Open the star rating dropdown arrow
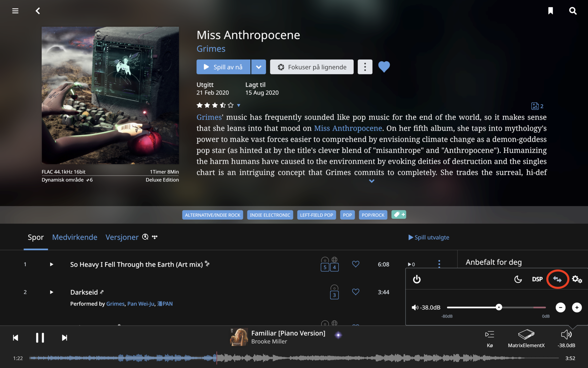Image resolution: width=588 pixels, height=368 pixels. coord(239,105)
